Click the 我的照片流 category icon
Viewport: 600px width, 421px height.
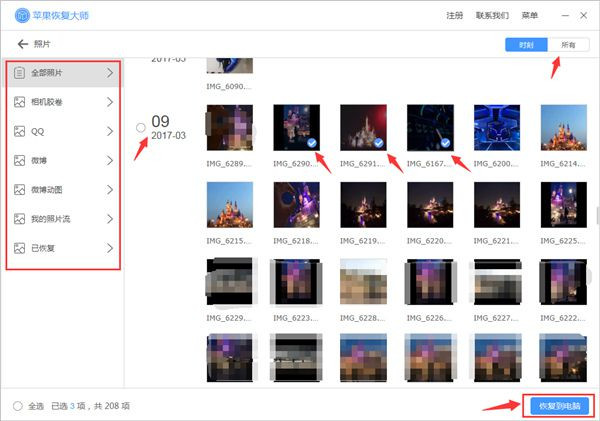[20, 218]
